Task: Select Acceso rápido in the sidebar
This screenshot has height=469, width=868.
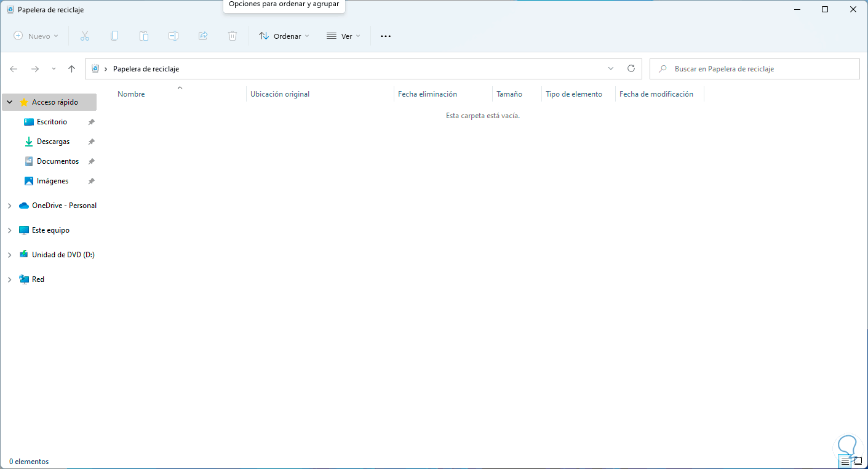Action: [x=55, y=102]
